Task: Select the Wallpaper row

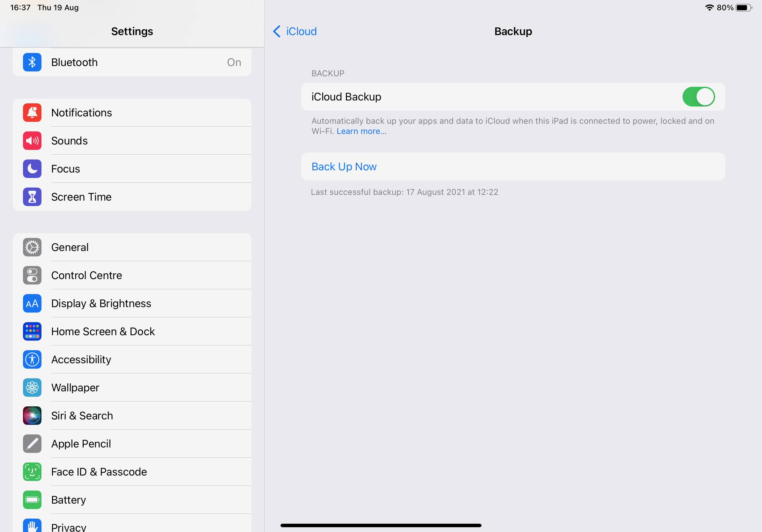Action: 132,388
